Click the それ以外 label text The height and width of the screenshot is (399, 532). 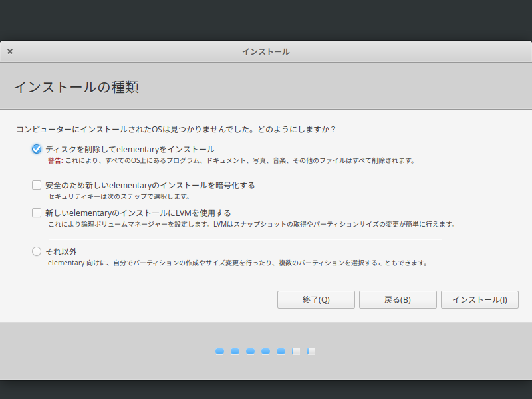[61, 252]
